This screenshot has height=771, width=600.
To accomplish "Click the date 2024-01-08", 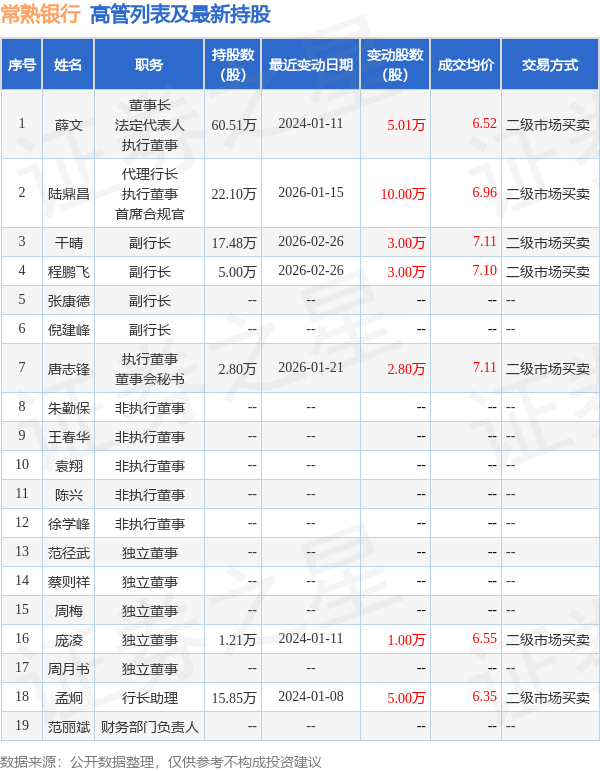I will point(311,696).
